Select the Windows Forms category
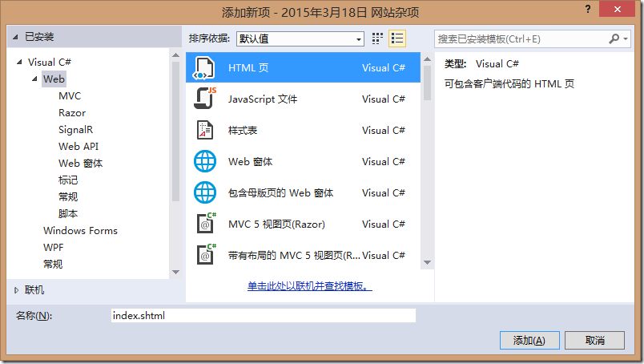The height and width of the screenshot is (364, 644). tap(80, 231)
